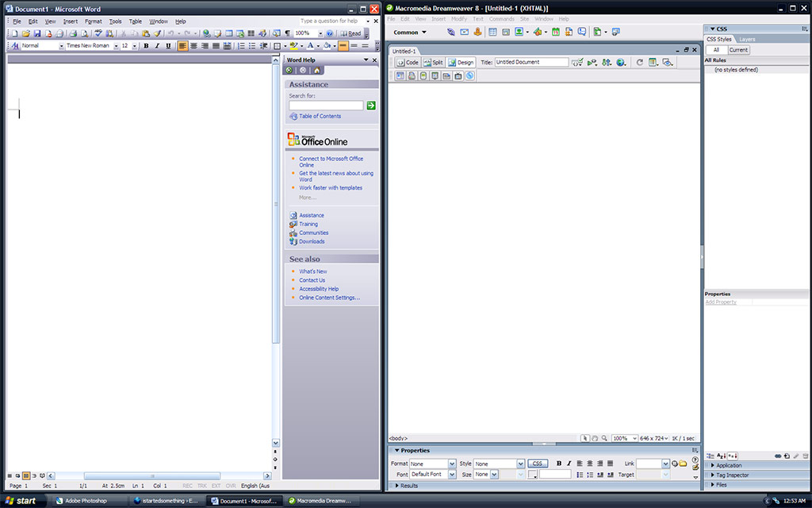Toggle Italic in Word formatting toolbar

157,45
